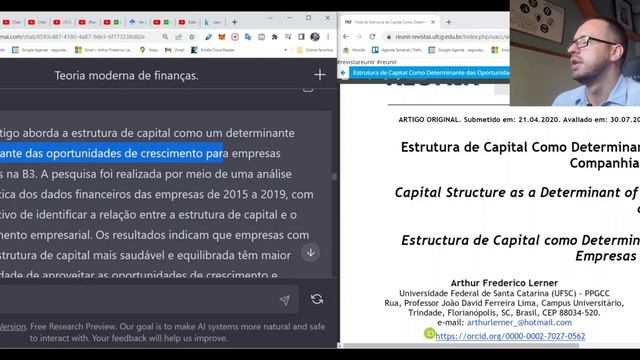Image resolution: width=640 pixels, height=360 pixels.
Task: Expand the bookmarks overflow arrow in left browser
Action: (x=286, y=50)
